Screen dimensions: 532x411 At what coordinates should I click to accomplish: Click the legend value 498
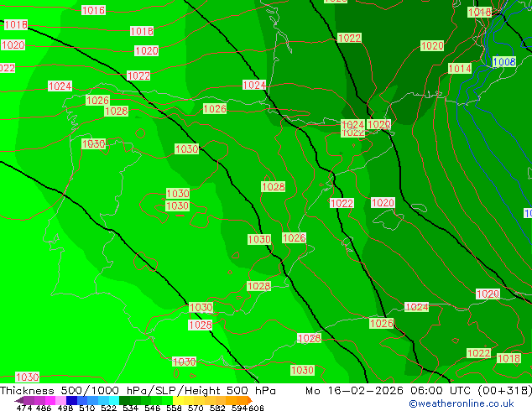point(65,408)
